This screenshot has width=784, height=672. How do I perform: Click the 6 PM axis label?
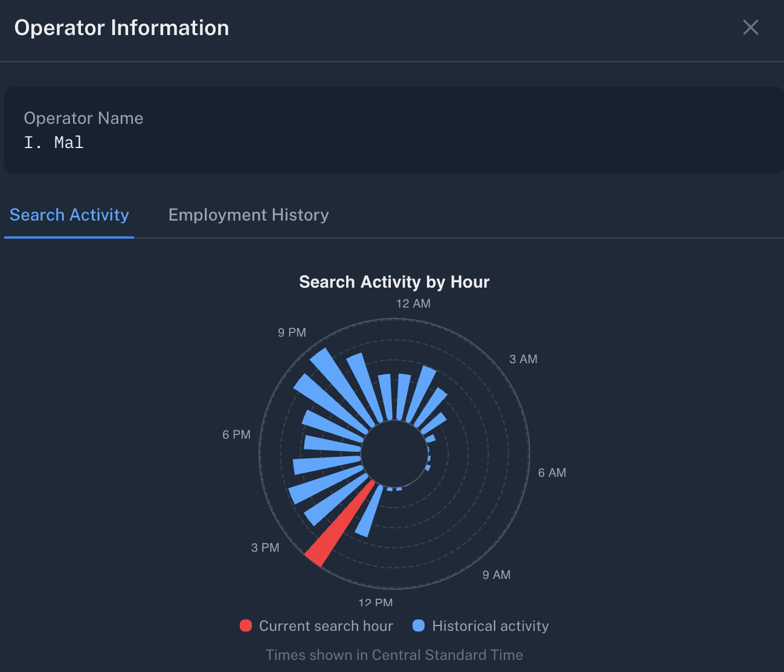[x=236, y=435]
